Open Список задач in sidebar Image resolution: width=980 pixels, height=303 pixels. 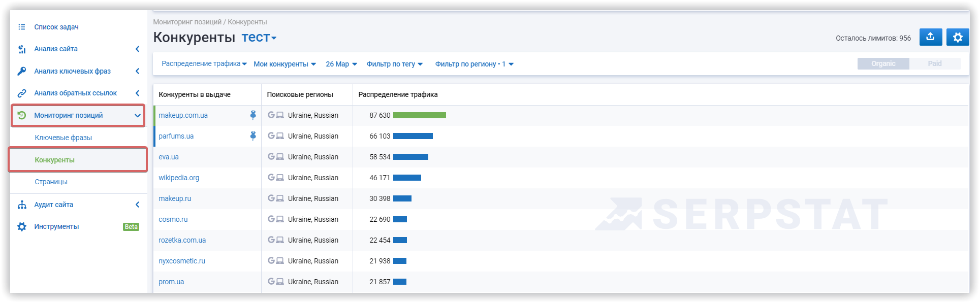[x=56, y=27]
